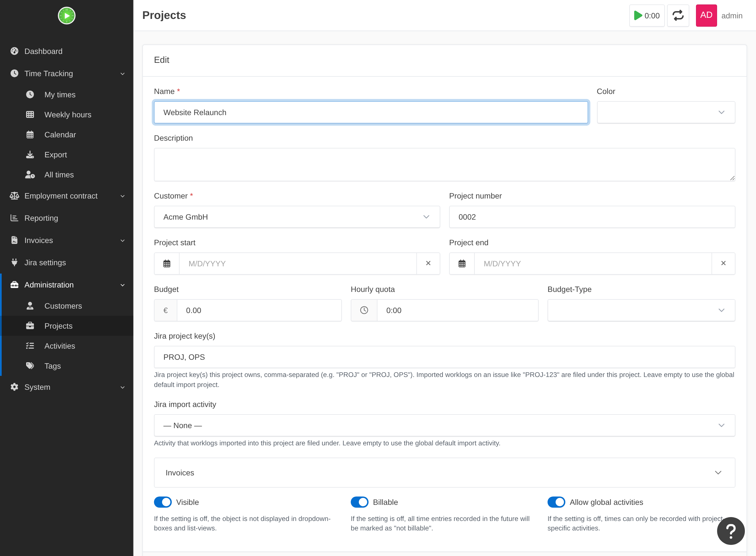The height and width of the screenshot is (556, 756).
Task: Click the Hourly quota field
Action: [x=457, y=310]
